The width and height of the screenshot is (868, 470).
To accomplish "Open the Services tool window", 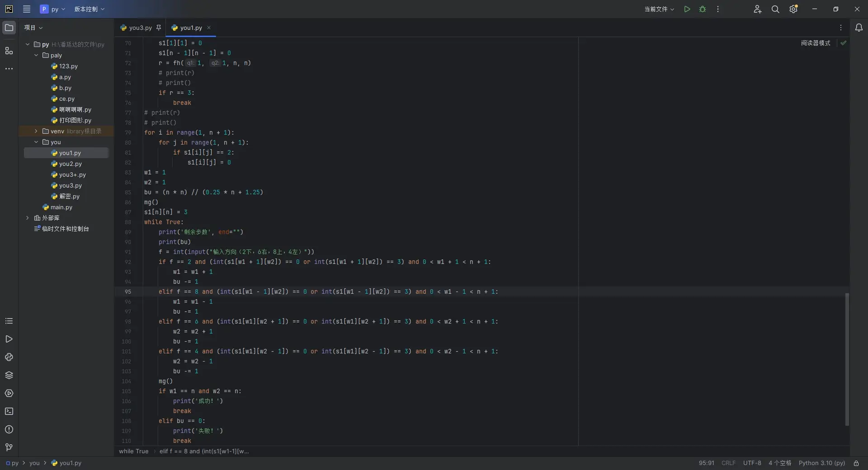I will tap(9, 393).
